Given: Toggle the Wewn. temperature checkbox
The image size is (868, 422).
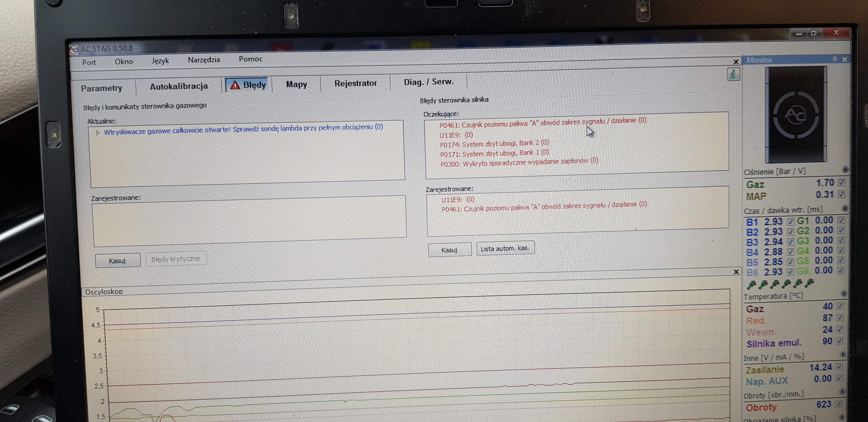Looking at the screenshot, I should (839, 329).
